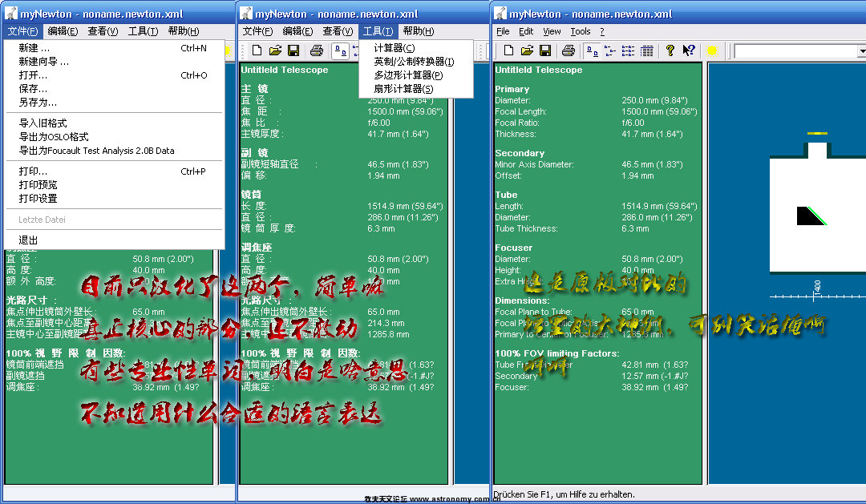Click highlighted 文件(F) menu in left window
866x504 pixels.
click(x=22, y=31)
